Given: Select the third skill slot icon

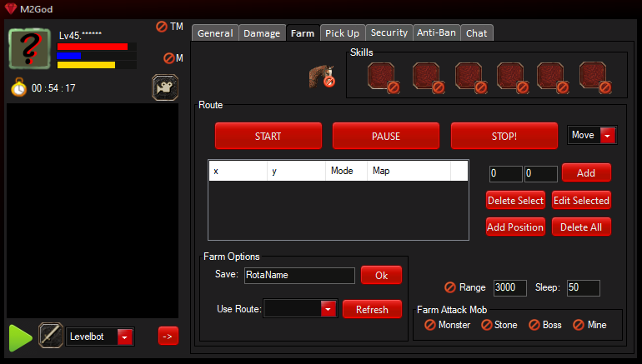Looking at the screenshot, I should [469, 77].
